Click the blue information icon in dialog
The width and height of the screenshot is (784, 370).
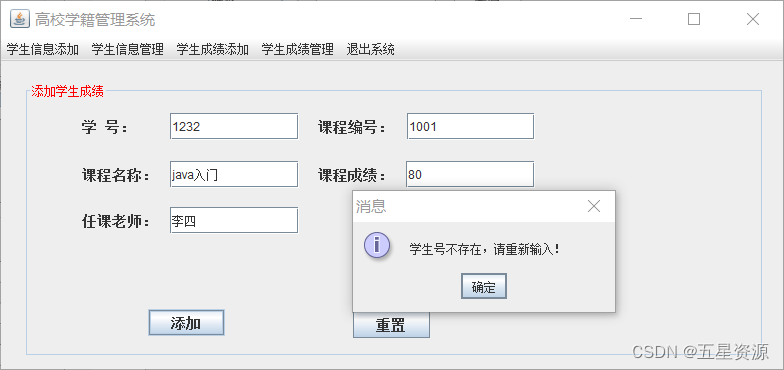377,246
